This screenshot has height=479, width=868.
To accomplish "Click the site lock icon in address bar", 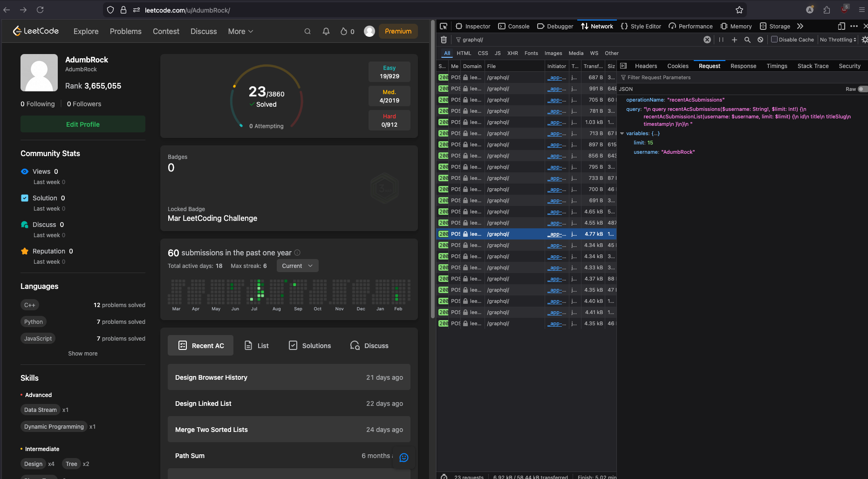I will coord(123,10).
